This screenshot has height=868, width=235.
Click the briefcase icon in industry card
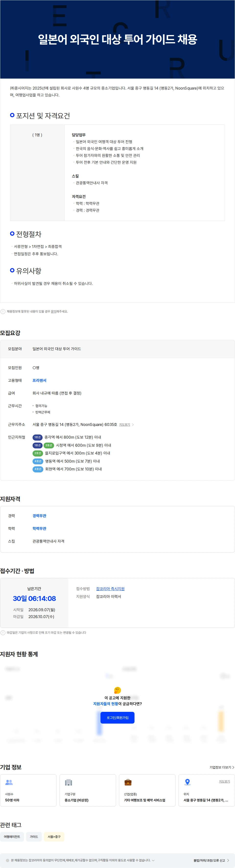pos(128,782)
